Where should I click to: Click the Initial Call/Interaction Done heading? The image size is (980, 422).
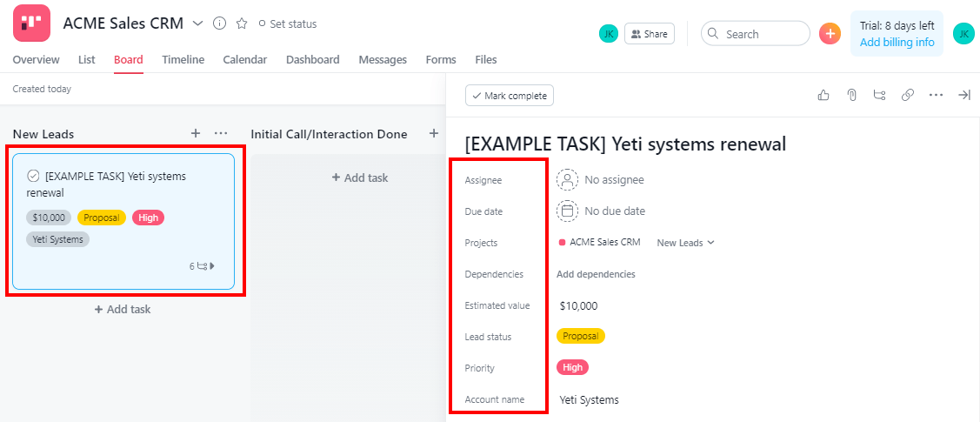click(x=329, y=134)
